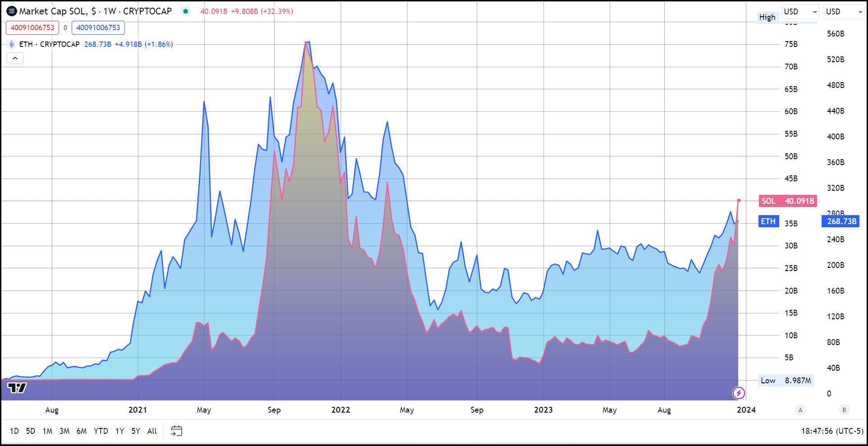The width and height of the screenshot is (868, 446).
Task: Open the right USD currency dropdown
Action: (x=844, y=12)
